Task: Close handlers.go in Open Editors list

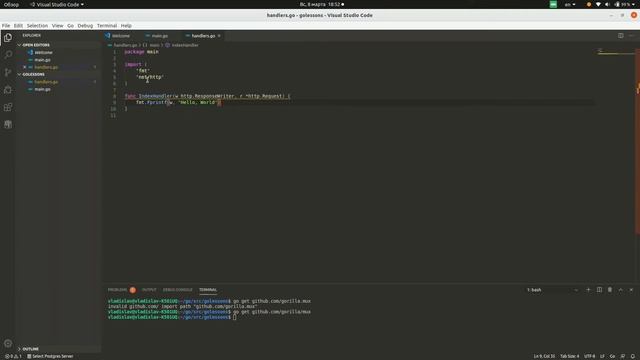Action: 24,67
